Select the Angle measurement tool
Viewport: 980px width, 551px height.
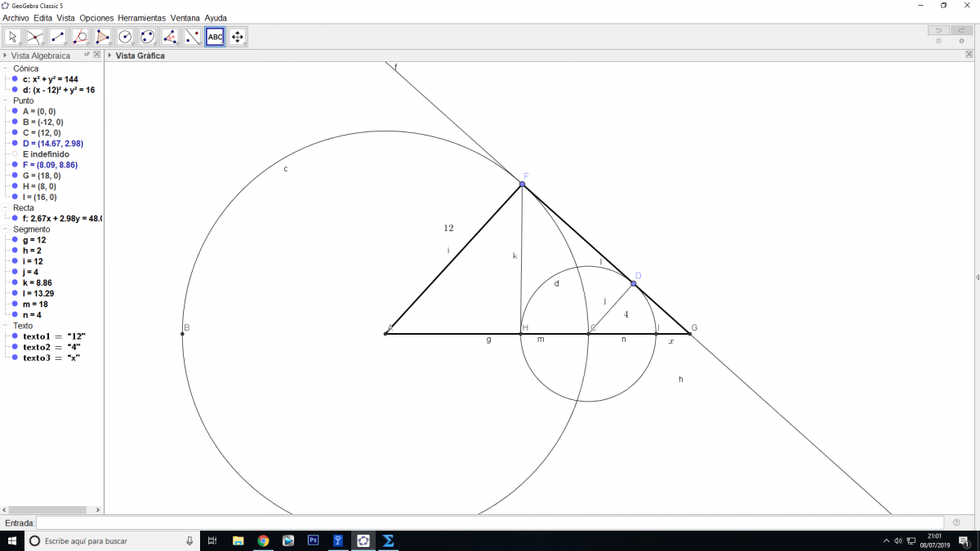click(170, 37)
